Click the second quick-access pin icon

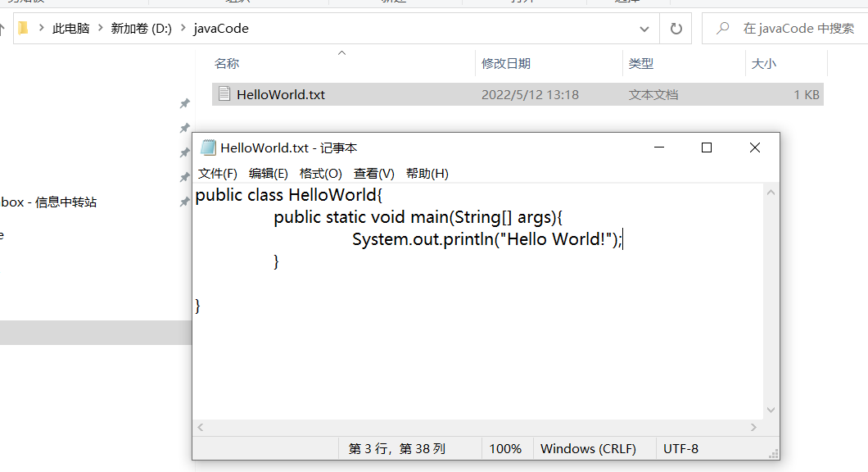click(185, 128)
